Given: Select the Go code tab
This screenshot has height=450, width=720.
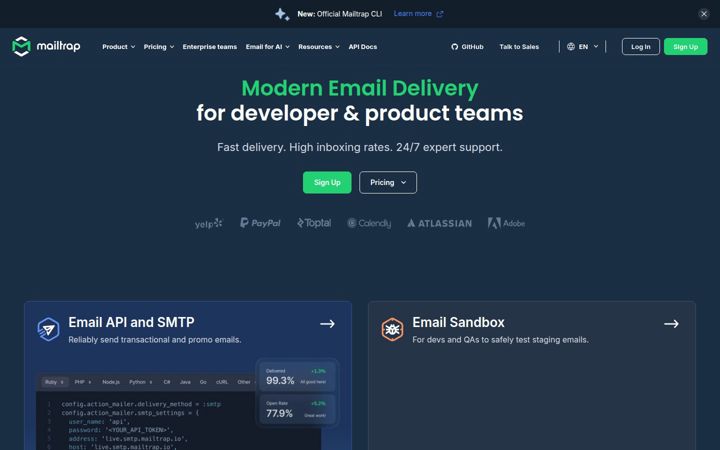Looking at the screenshot, I should click(203, 382).
